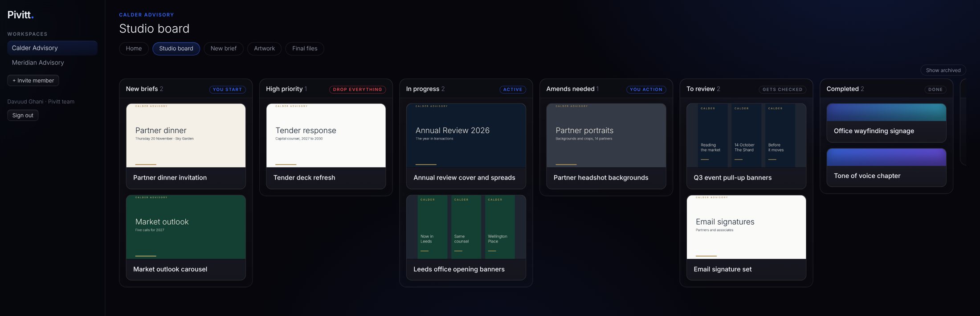Open the Artwork tab
Image resolution: width=980 pixels, height=316 pixels.
click(264, 49)
